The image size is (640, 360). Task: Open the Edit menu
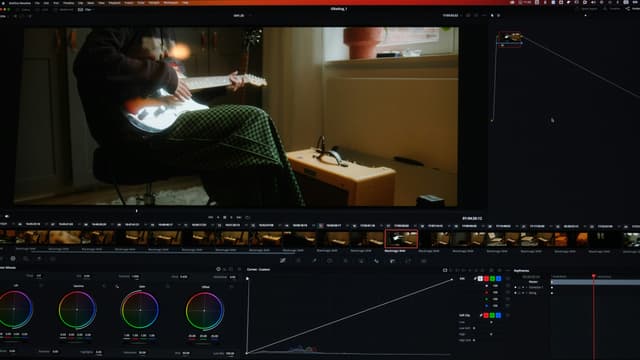(46, 2)
